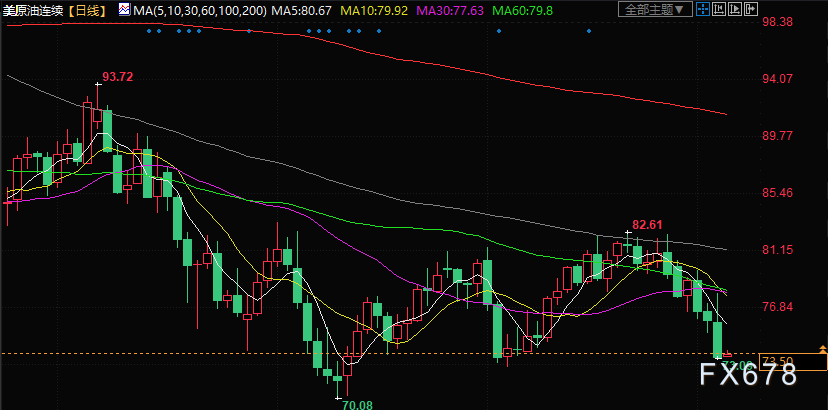Click the candlestick at the 93.72 high
Viewport: 828px width, 410px height.
(x=98, y=108)
